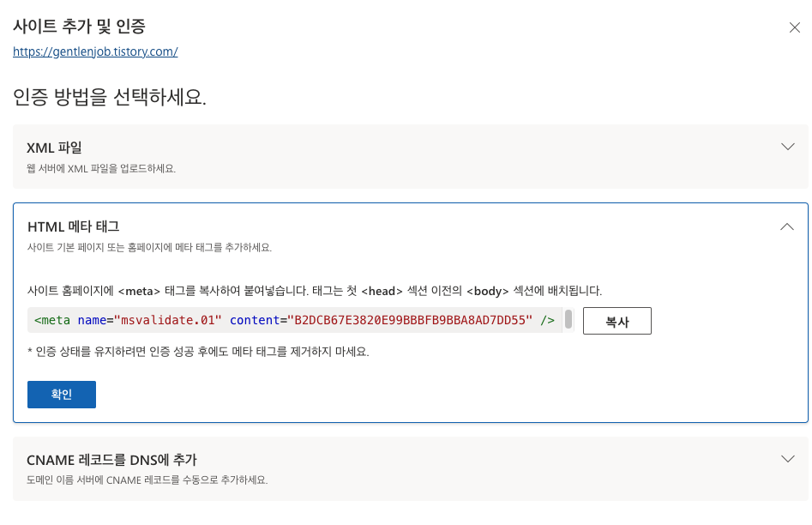Open the gentlenjob.tistory.com link
The image size is (812, 525).
[95, 51]
